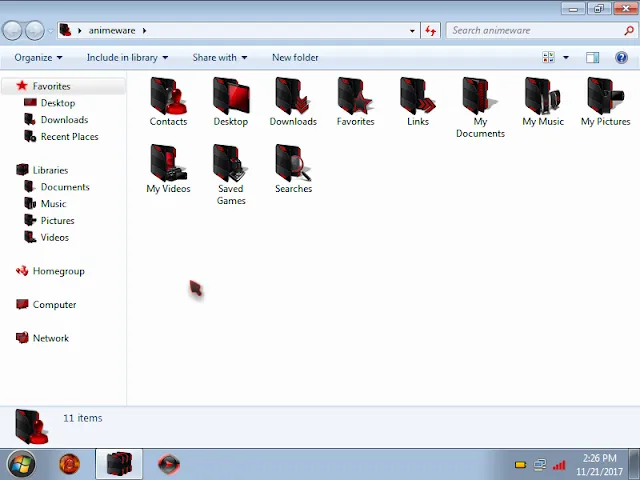This screenshot has width=640, height=480.
Task: Open the Organize menu
Action: pos(38,58)
